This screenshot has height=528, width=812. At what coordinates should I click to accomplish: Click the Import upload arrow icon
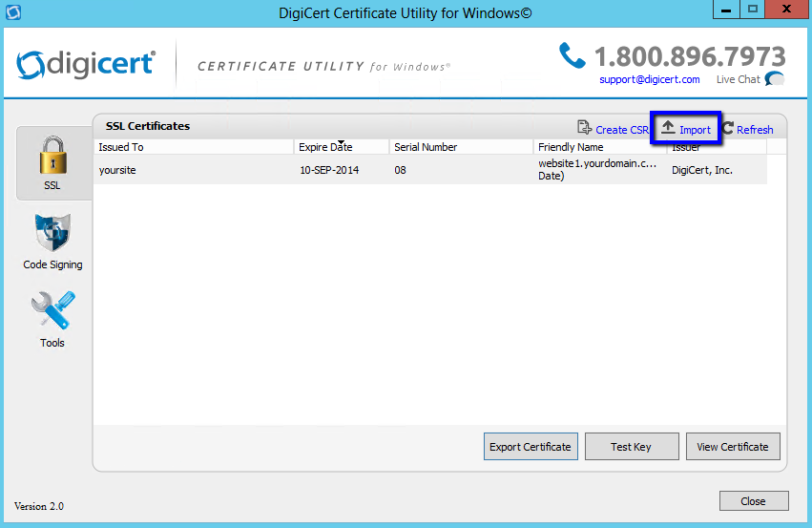click(x=668, y=128)
